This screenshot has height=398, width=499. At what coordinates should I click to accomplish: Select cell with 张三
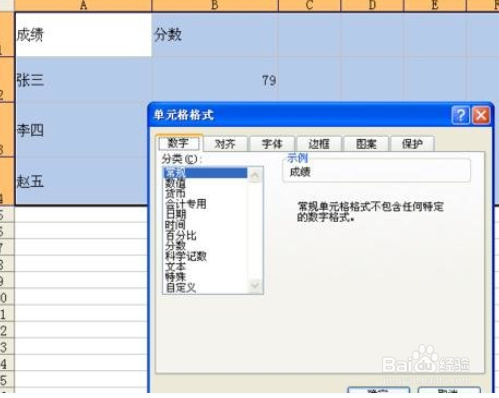pyautogui.click(x=83, y=80)
